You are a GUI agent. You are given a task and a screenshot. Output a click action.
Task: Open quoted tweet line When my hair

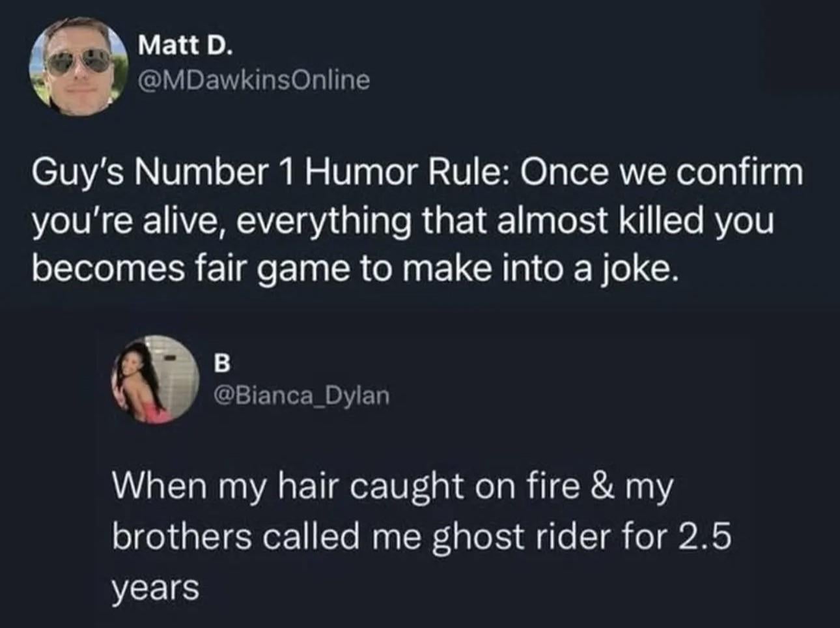point(393,488)
